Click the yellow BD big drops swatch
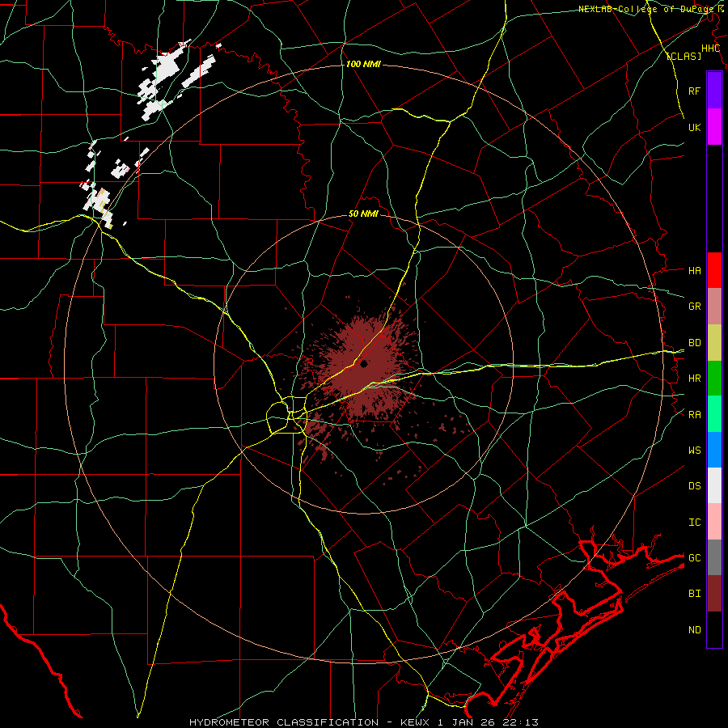Viewport: 728px width, 728px height. pos(714,343)
